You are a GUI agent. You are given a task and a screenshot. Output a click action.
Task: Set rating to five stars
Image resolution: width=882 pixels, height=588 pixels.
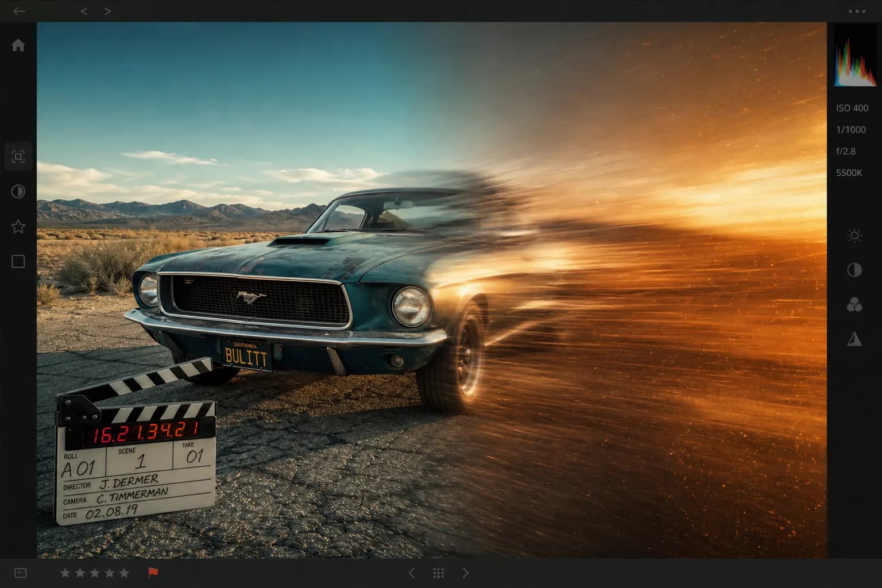[x=124, y=572]
